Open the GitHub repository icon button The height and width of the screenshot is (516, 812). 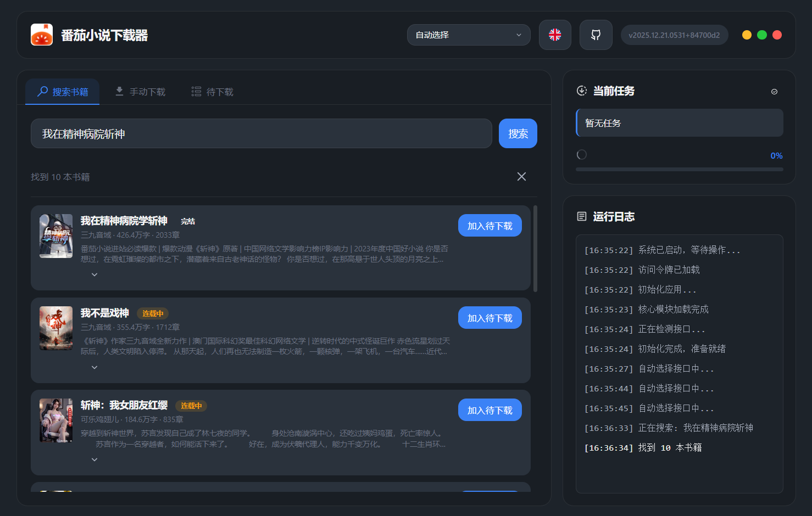pos(596,35)
